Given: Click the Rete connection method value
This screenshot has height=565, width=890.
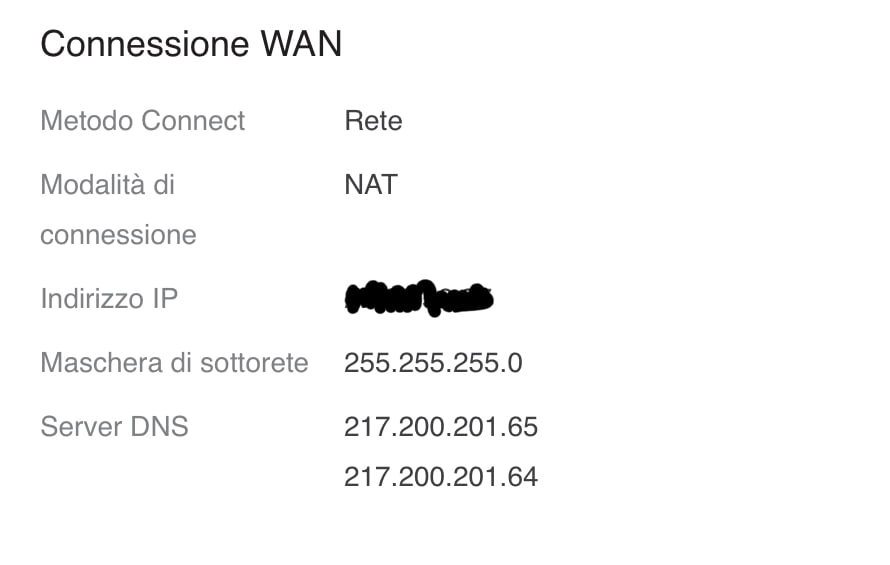Looking at the screenshot, I should 373,121.
